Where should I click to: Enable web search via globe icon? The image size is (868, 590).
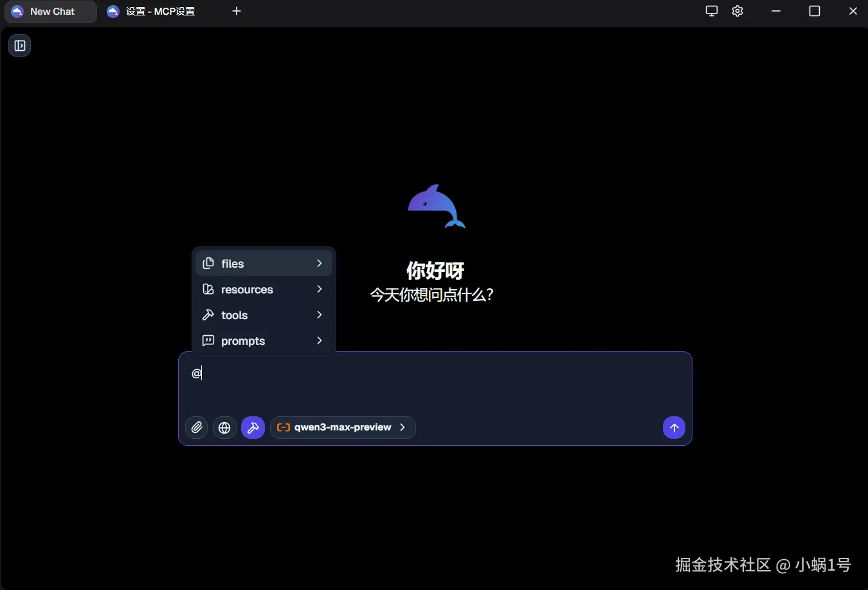point(224,427)
